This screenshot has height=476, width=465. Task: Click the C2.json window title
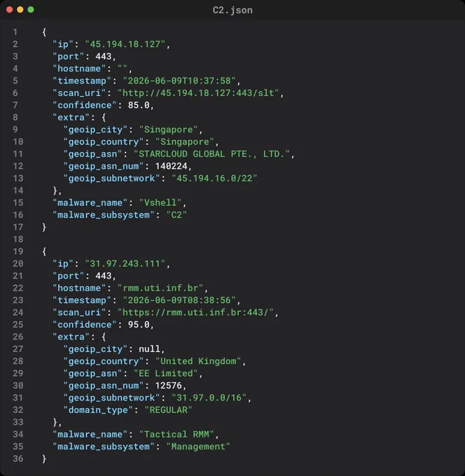[x=233, y=10]
